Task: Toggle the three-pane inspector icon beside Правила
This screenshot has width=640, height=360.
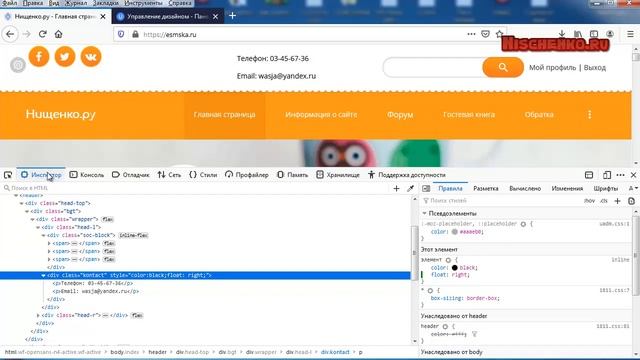Action: pyautogui.click(x=426, y=188)
